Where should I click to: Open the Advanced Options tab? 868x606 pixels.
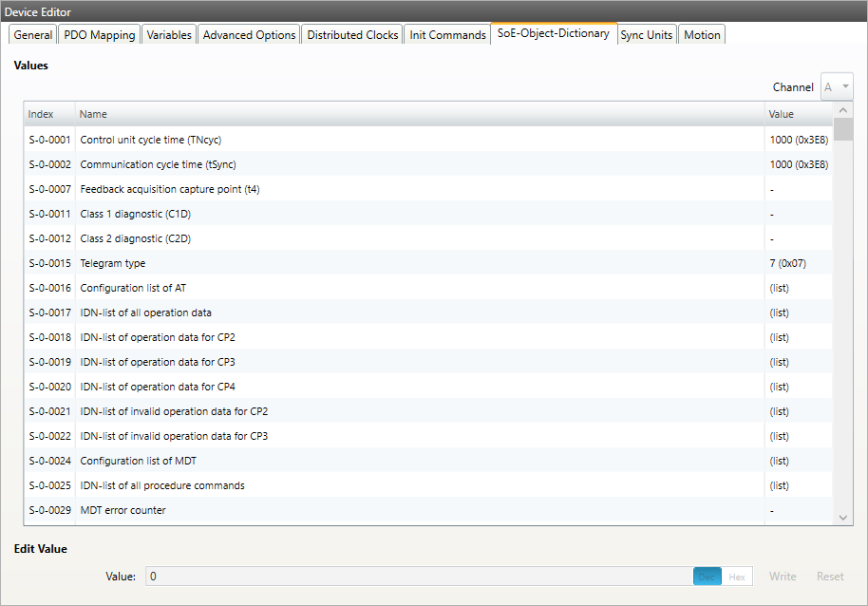pyautogui.click(x=249, y=35)
